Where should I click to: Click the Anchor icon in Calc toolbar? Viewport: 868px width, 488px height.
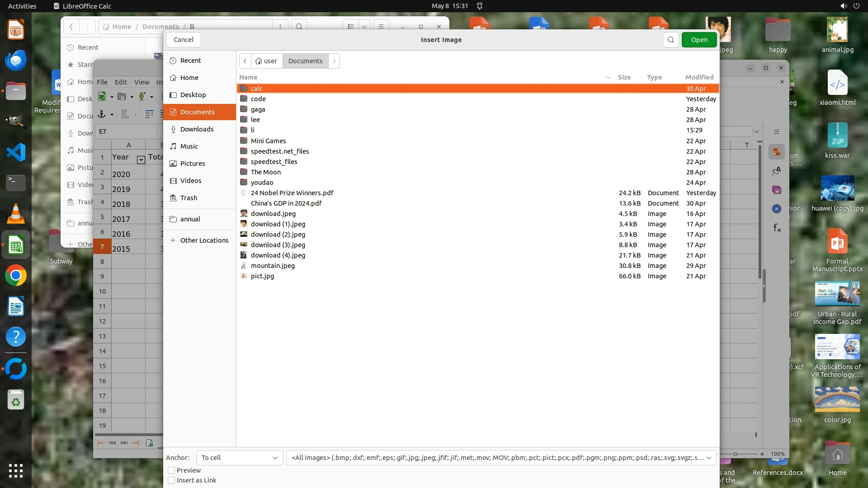pos(102,114)
